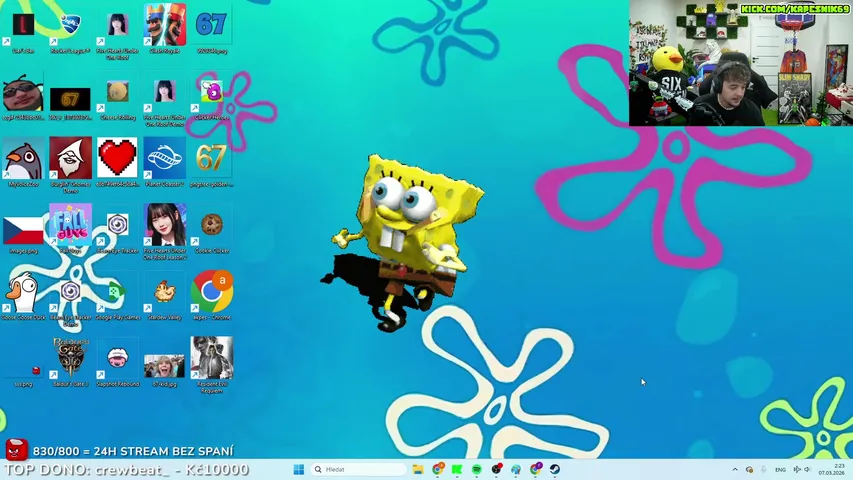Launch the Baldur's Gate 3 shortcut
Image resolution: width=853 pixels, height=480 pixels.
(x=70, y=362)
